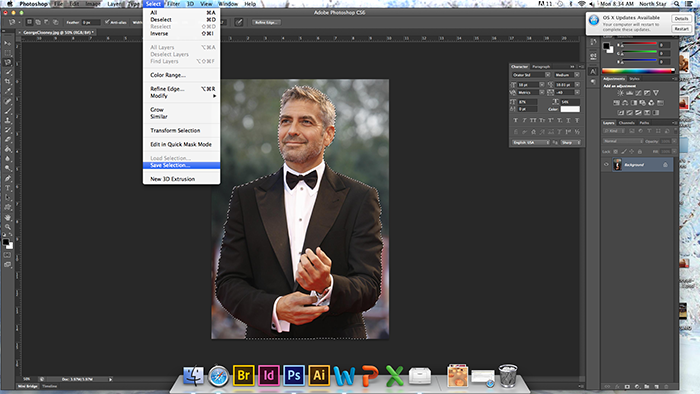Hide the Background layer eye icon
The height and width of the screenshot is (394, 700).
(x=606, y=165)
